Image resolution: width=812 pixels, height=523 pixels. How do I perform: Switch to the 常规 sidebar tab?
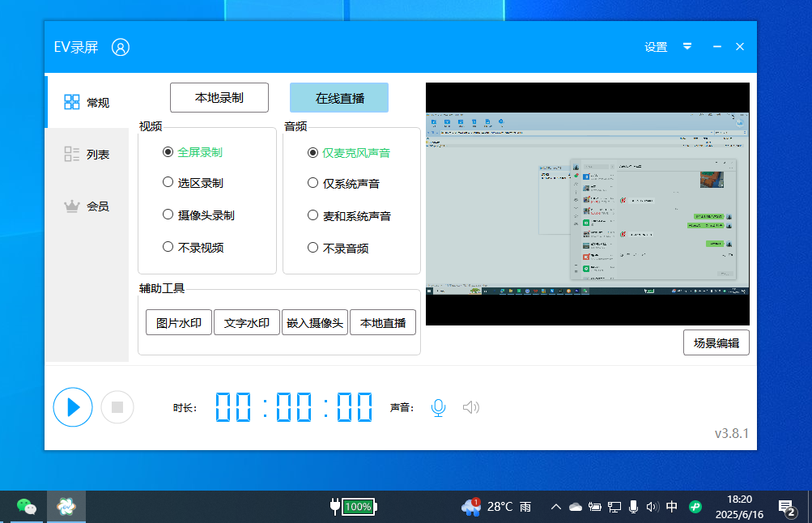[87, 102]
